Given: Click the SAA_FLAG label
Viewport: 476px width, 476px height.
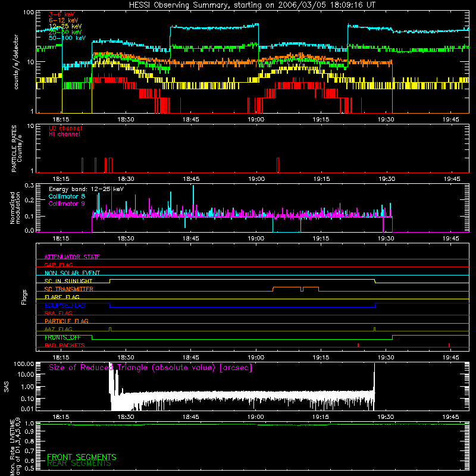Looking at the screenshot, I should [58, 313].
